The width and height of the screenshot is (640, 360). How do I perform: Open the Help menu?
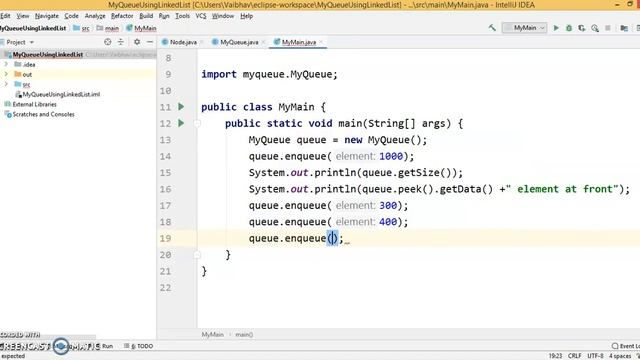(x=247, y=16)
